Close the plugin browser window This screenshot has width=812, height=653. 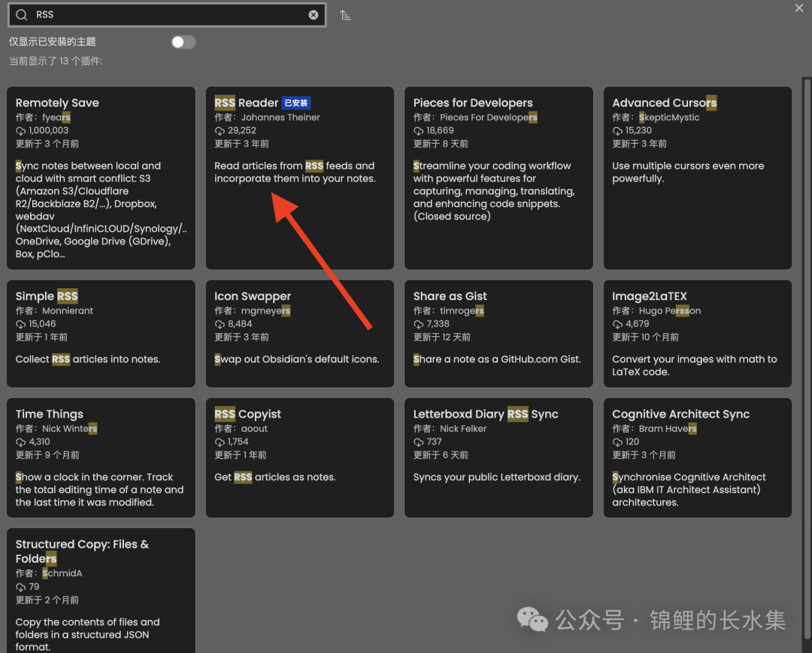click(798, 8)
